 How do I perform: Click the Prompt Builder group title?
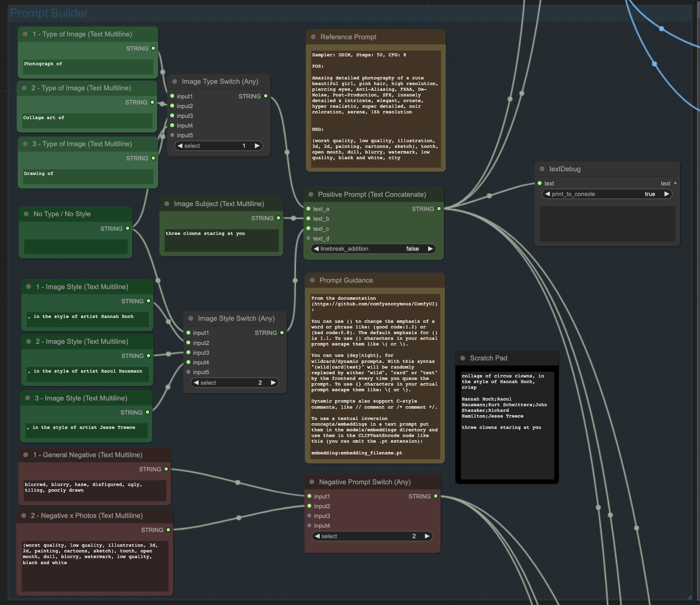pyautogui.click(x=49, y=13)
